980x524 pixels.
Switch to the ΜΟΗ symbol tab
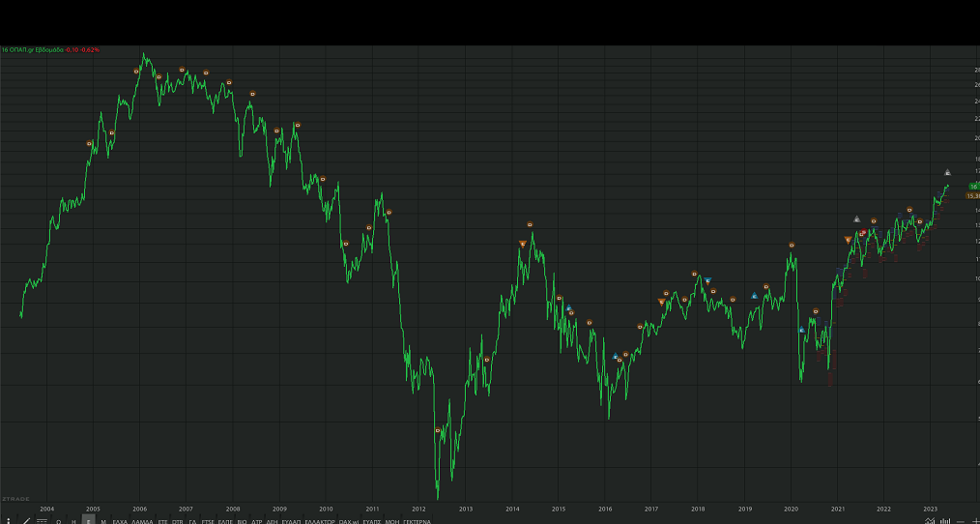pos(392,521)
